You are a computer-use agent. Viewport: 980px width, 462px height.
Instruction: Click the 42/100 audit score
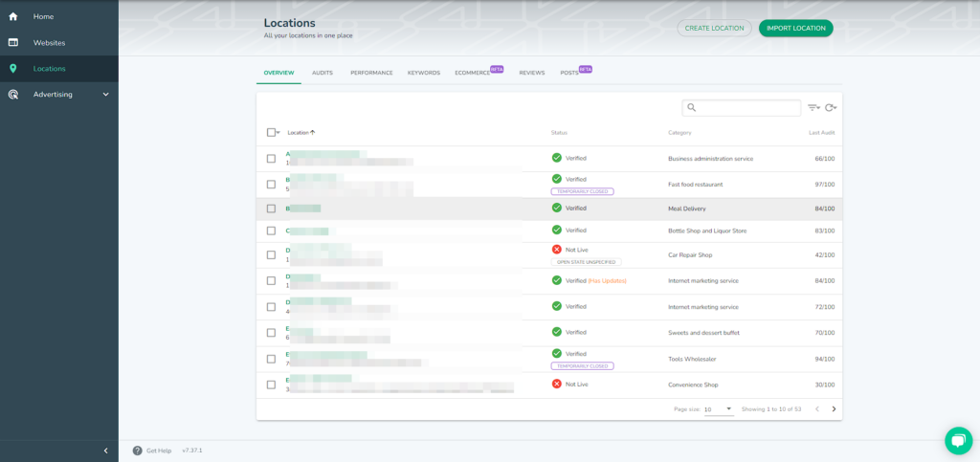[824, 254]
